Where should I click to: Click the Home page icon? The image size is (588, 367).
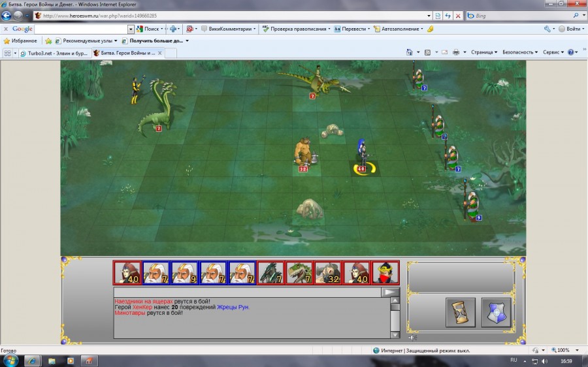410,52
